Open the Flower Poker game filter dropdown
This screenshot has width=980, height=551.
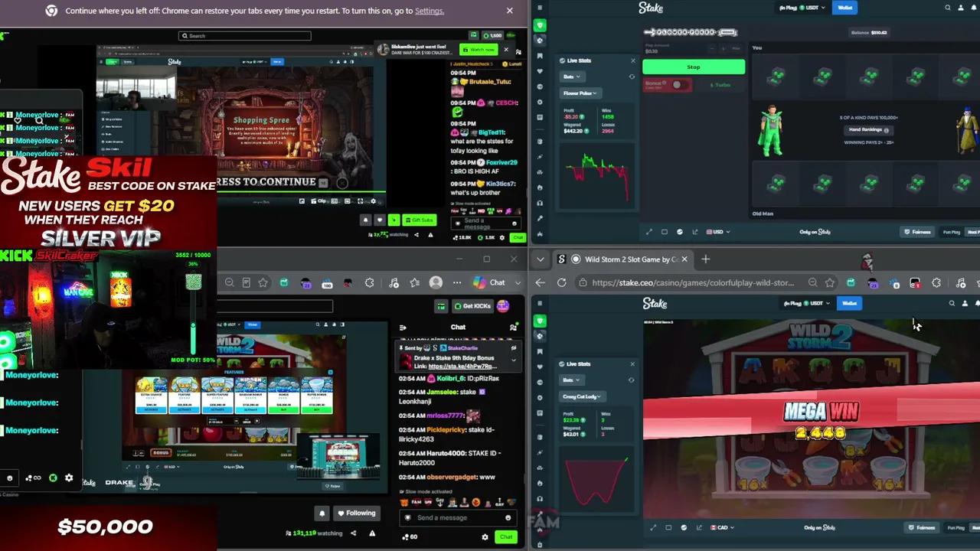(x=580, y=93)
